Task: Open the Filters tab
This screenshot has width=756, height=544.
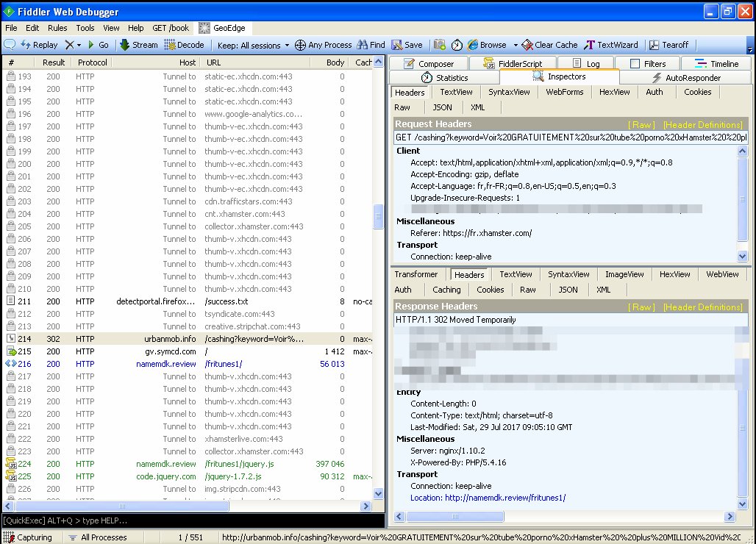Action: (x=648, y=64)
